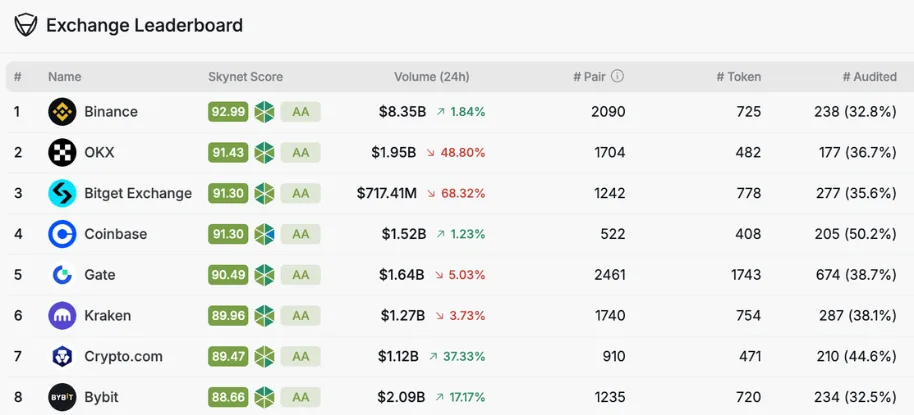Open the OKX exchange name link
The height and width of the screenshot is (415, 914).
[100, 153]
